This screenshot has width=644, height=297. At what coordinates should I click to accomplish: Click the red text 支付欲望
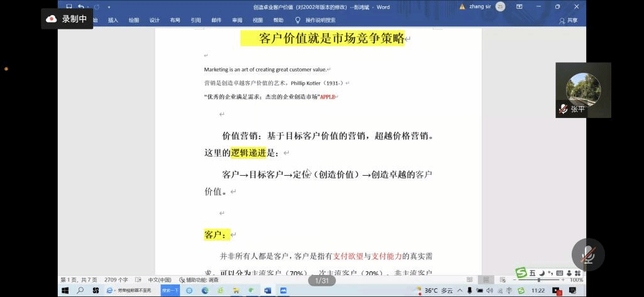[348, 256]
